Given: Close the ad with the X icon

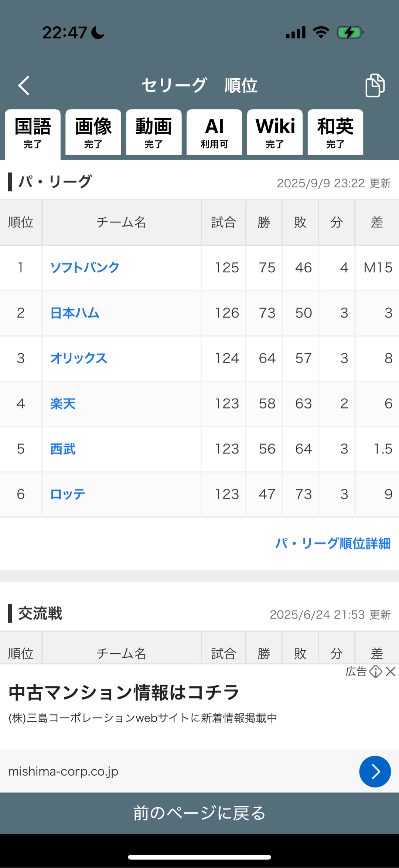Looking at the screenshot, I should pos(391,671).
